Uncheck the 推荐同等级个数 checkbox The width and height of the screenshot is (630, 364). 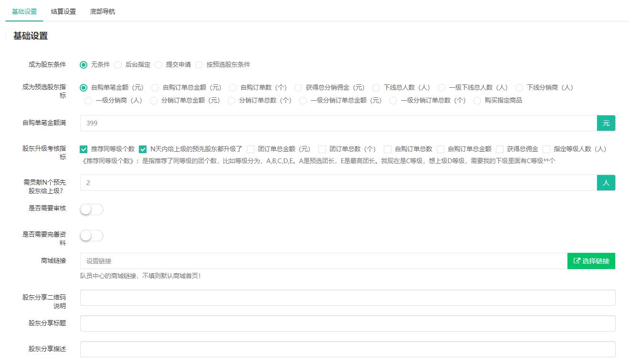point(84,149)
